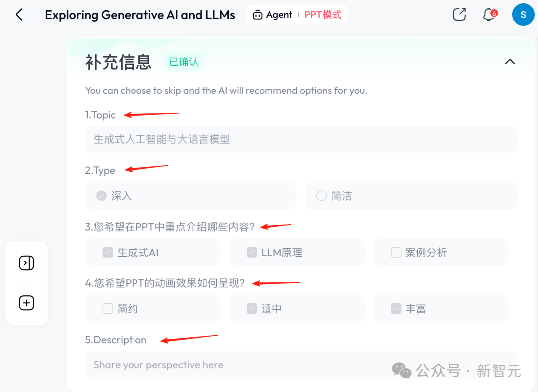Click the add new plus icon
The height and width of the screenshot is (392, 538).
point(26,303)
